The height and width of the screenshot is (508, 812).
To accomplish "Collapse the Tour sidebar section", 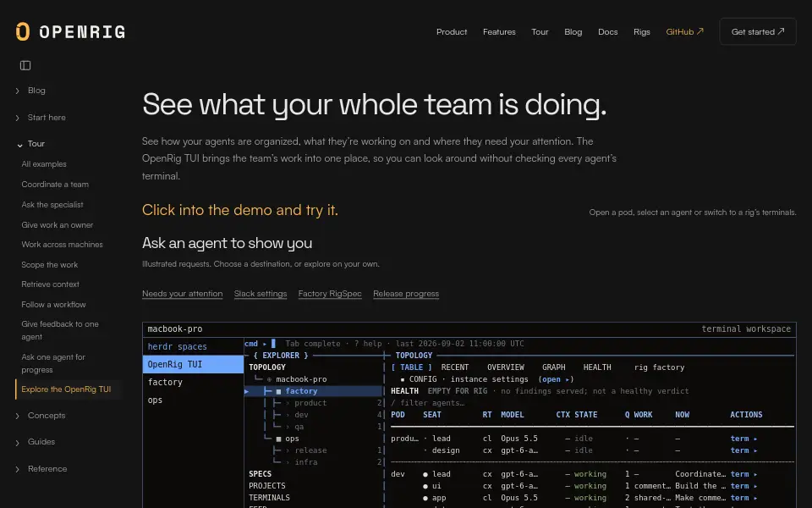I will point(19,145).
